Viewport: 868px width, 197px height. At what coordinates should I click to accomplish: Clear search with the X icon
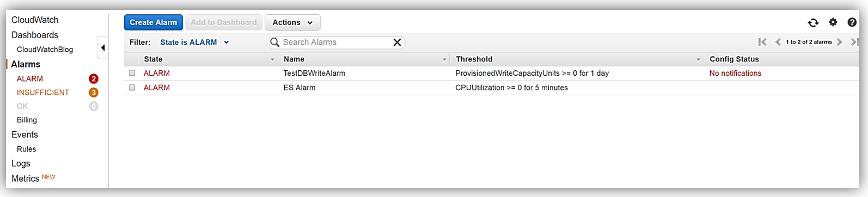398,42
